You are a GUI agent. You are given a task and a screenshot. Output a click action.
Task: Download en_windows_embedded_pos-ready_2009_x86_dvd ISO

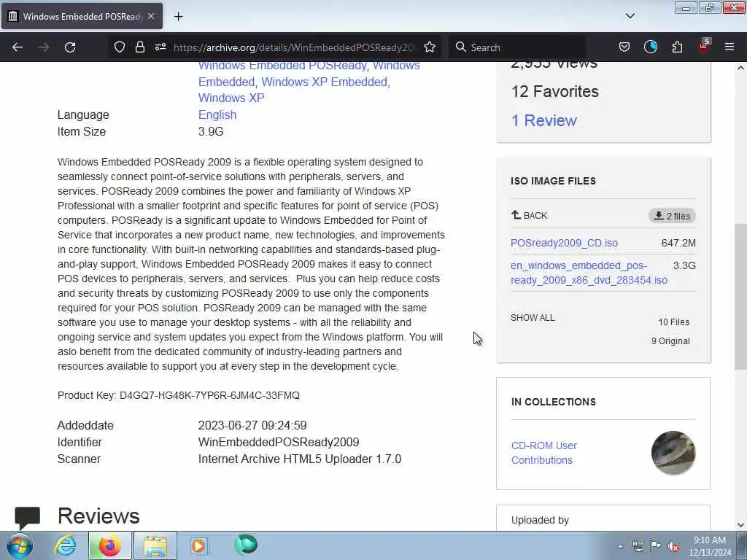click(x=589, y=273)
